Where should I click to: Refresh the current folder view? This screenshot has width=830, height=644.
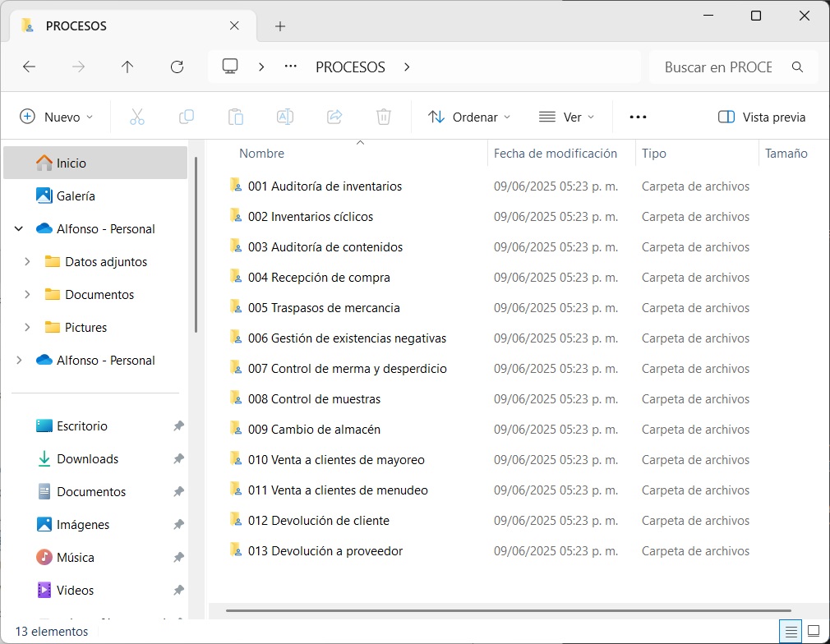pos(177,67)
